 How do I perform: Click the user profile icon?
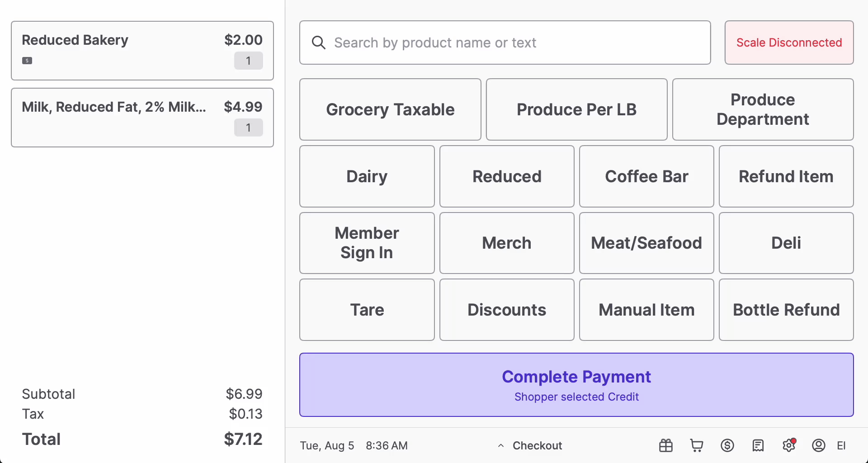[x=819, y=446]
